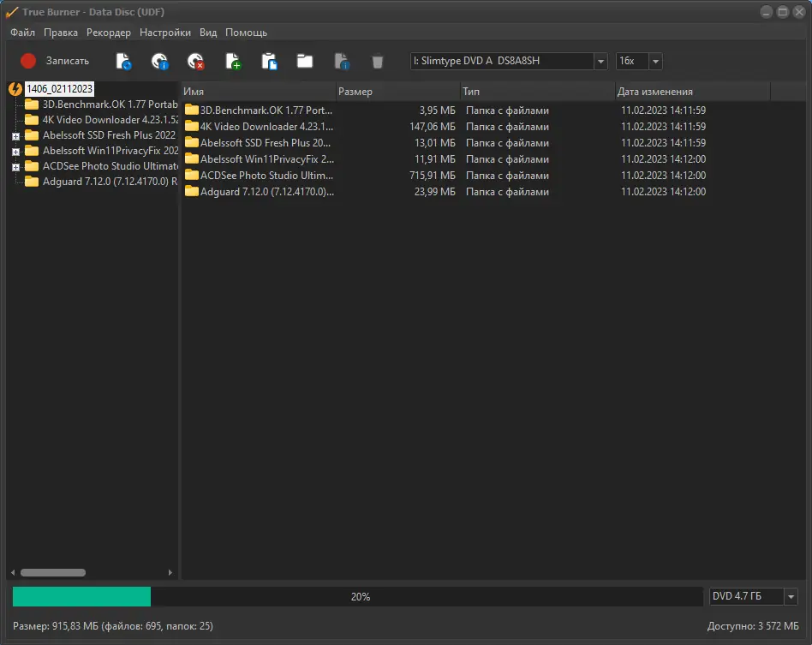Screen dimensions: 812x645
Task: Click the new project file refresh icon
Action: point(123,61)
